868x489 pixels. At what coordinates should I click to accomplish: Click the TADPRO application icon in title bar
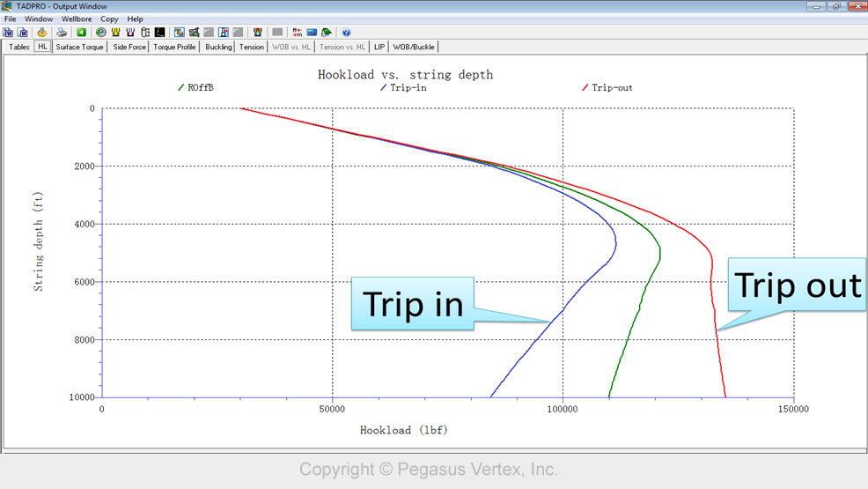click(x=7, y=6)
